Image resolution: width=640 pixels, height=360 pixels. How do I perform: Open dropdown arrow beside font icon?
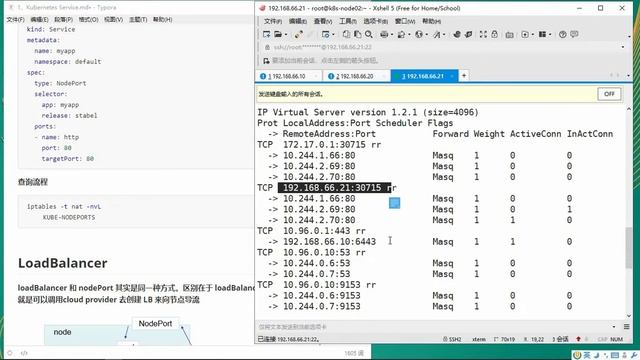444,35
